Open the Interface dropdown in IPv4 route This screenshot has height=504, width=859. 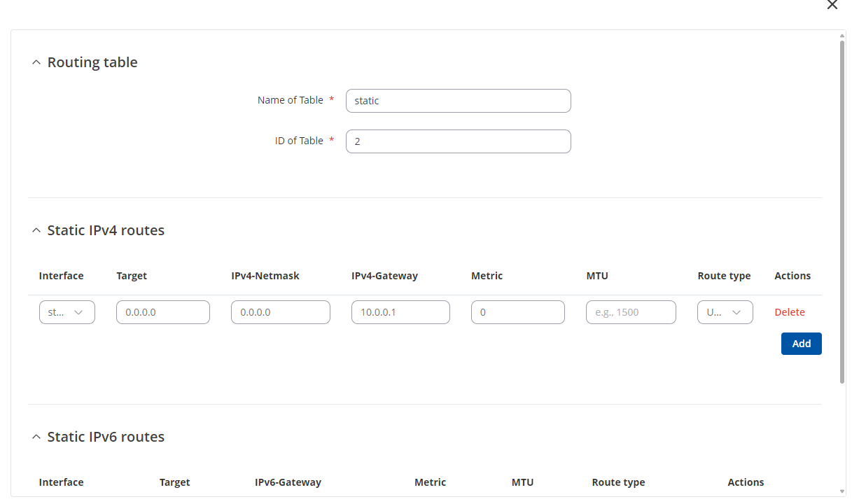click(67, 312)
